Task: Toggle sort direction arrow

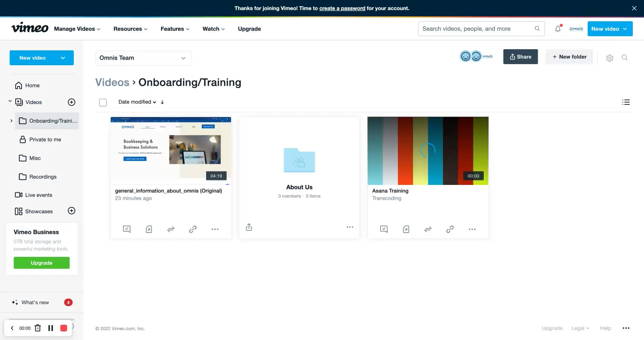Action: tap(162, 102)
